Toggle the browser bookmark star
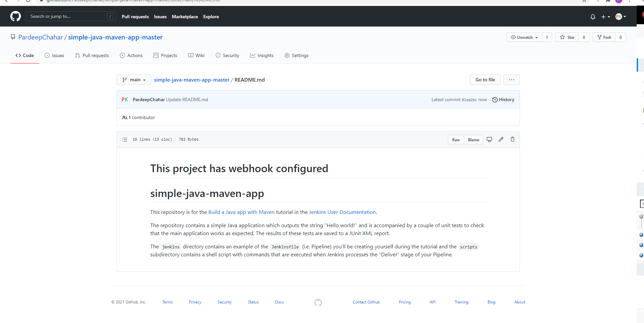Viewport: 644px width, 323px height. (584, 1)
